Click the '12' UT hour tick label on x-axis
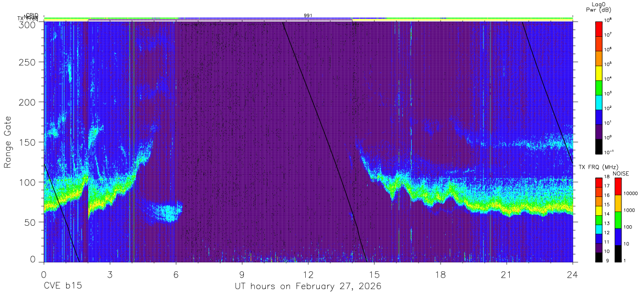The image size is (644, 297). pos(308,274)
